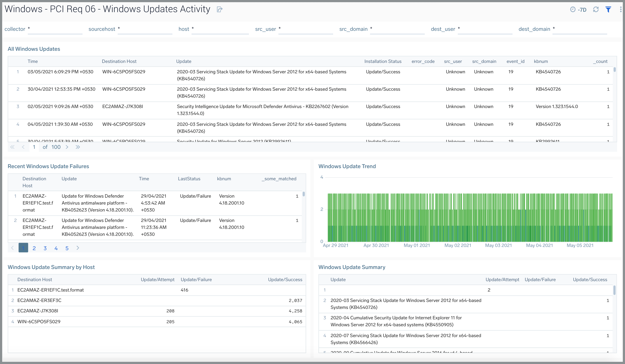Click page 5 in Recent Windows Update Failures

pos(67,248)
